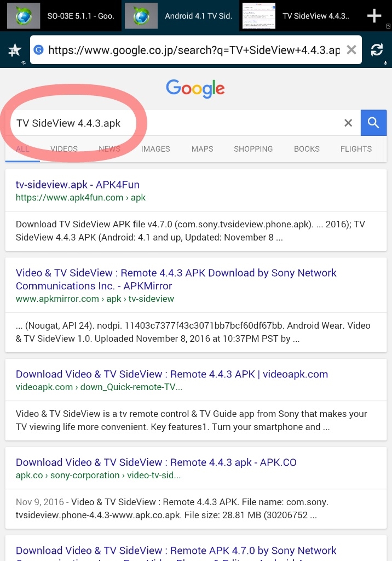Click the https://www.apk4fun.com › apk URL
392x561 pixels.
pyautogui.click(x=80, y=197)
